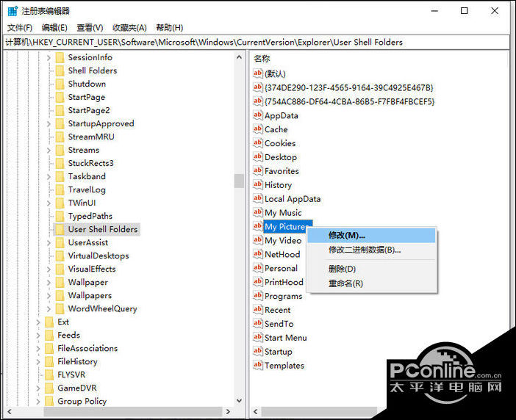Select the Start Menu value
This screenshot has width=516, height=420.
click(x=286, y=338)
